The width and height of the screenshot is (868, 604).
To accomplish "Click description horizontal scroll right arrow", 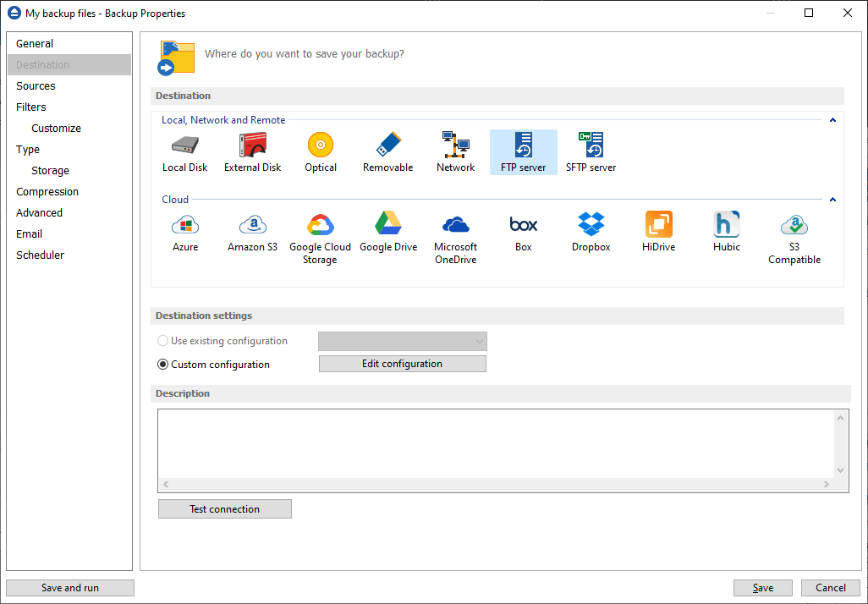I will 827,485.
